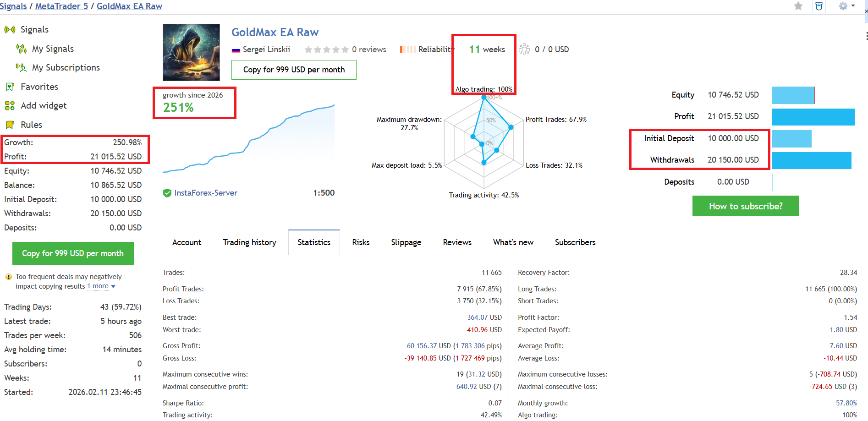Screen dimensions: 868x421
Task: Click the 'Algo trading: 100%' radar label
Action: click(x=484, y=89)
